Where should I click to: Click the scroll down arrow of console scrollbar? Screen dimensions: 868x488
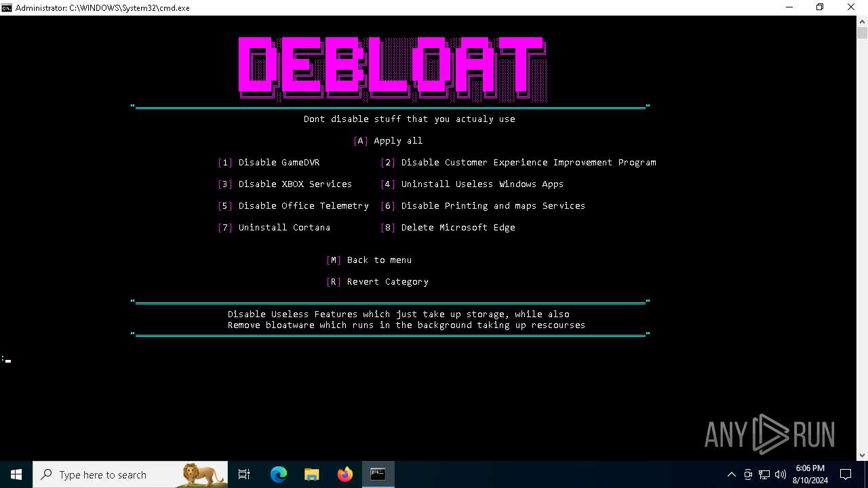tap(862, 455)
